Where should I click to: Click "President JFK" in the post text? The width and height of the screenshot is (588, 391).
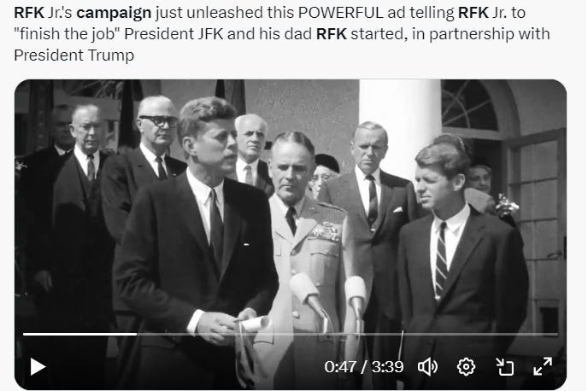coord(173,33)
